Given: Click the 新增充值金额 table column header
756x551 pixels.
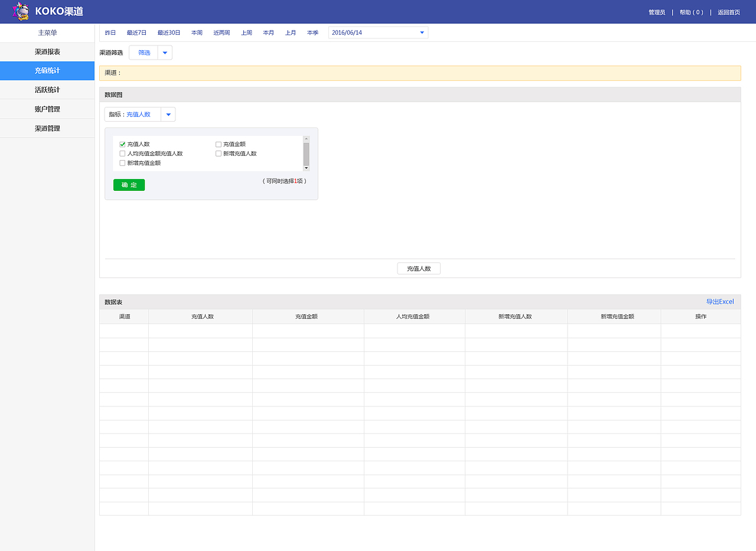Looking at the screenshot, I should tap(614, 317).
